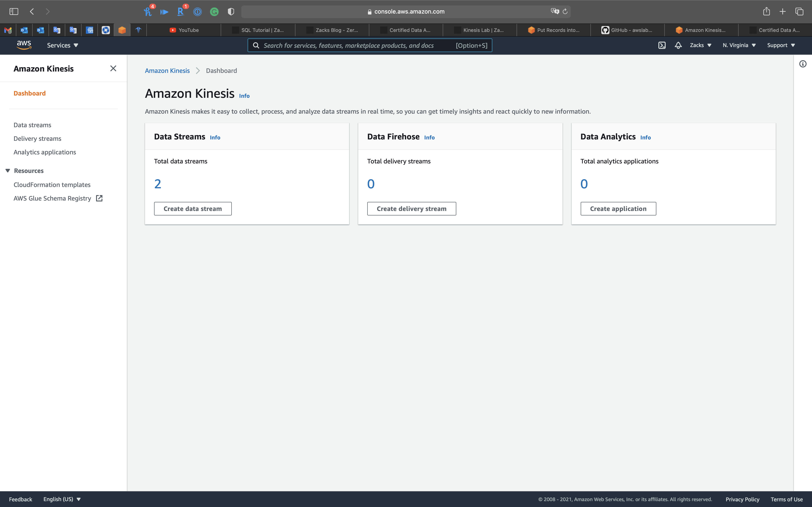Open the English (US) language selector
Image resolution: width=812 pixels, height=507 pixels.
click(62, 499)
